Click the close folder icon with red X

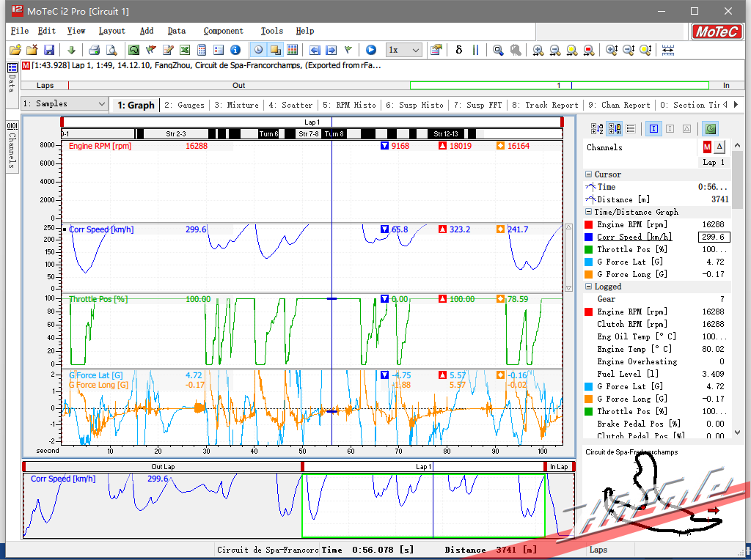coord(32,50)
